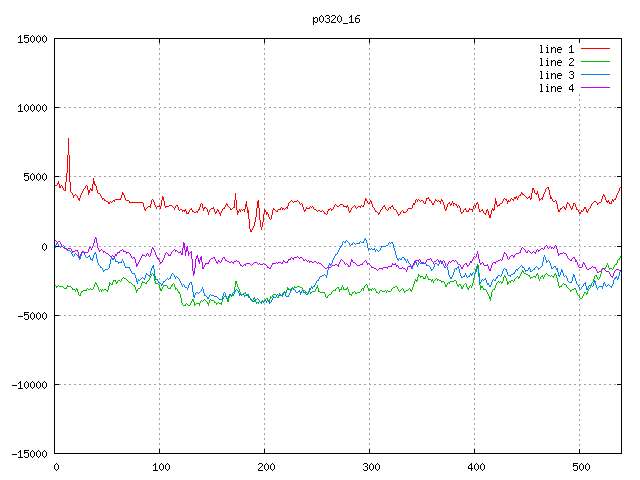Click the 100 x-axis tick label
The image size is (640, 480).
coord(159,467)
